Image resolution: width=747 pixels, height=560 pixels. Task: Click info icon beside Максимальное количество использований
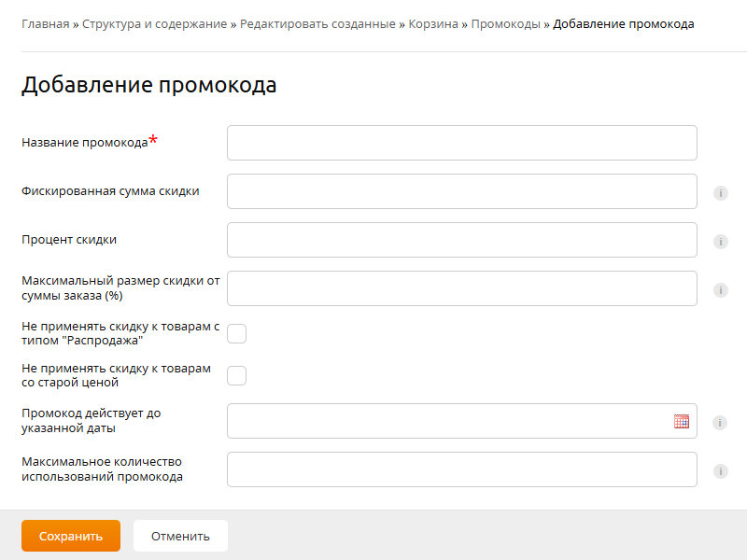coord(720,471)
